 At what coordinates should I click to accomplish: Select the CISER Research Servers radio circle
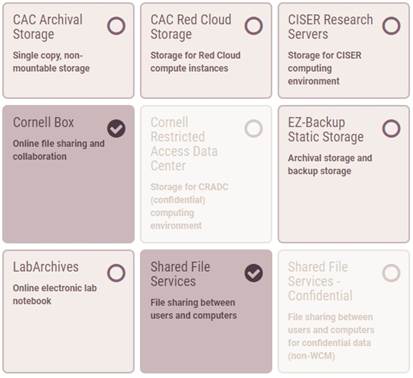pos(391,26)
